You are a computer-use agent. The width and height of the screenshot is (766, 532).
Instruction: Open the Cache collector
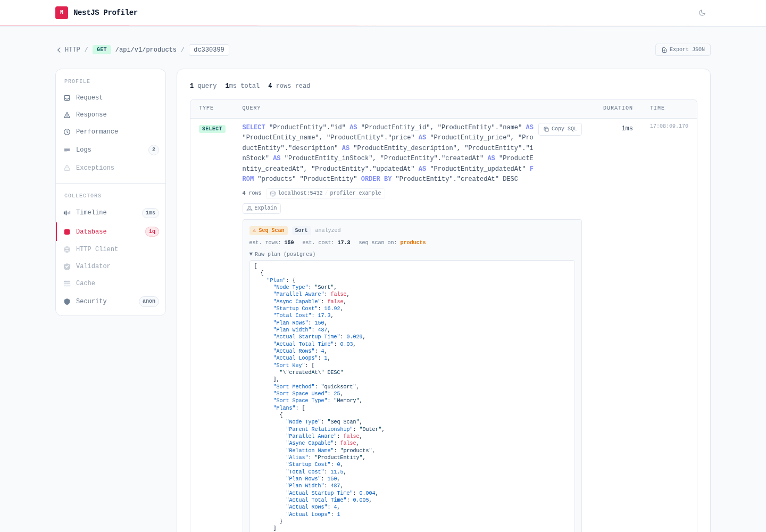111,284
